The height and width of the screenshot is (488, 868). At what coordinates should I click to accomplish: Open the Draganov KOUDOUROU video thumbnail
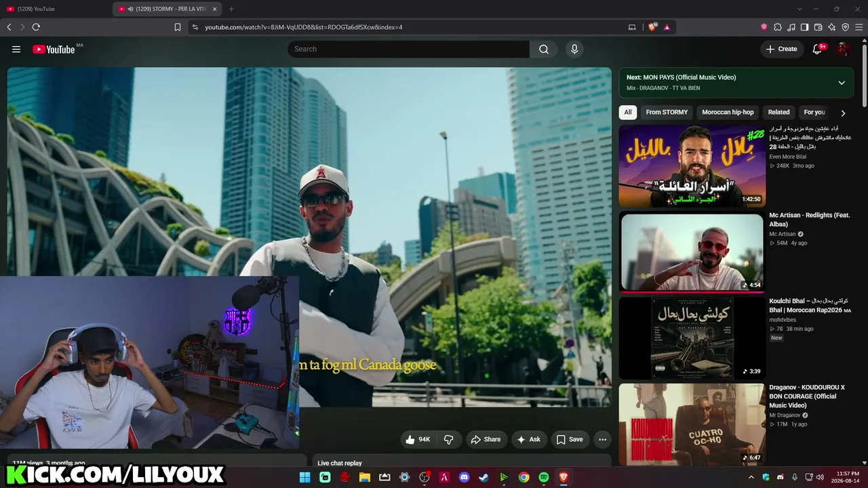pyautogui.click(x=692, y=424)
